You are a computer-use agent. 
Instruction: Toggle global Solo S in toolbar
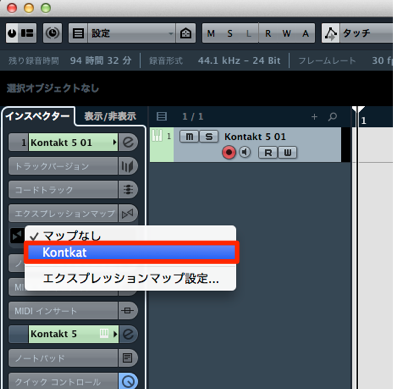(x=230, y=33)
